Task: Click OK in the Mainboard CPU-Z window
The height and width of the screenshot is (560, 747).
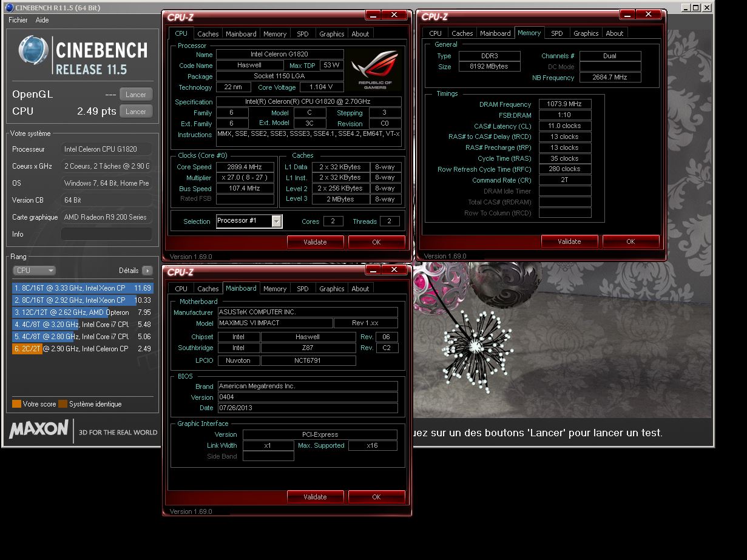Action: point(377,497)
